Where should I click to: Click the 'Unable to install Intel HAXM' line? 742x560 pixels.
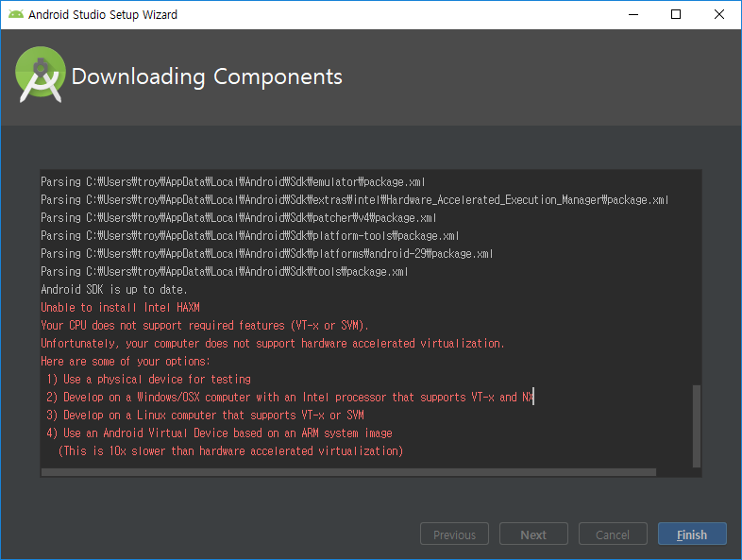(x=120, y=308)
